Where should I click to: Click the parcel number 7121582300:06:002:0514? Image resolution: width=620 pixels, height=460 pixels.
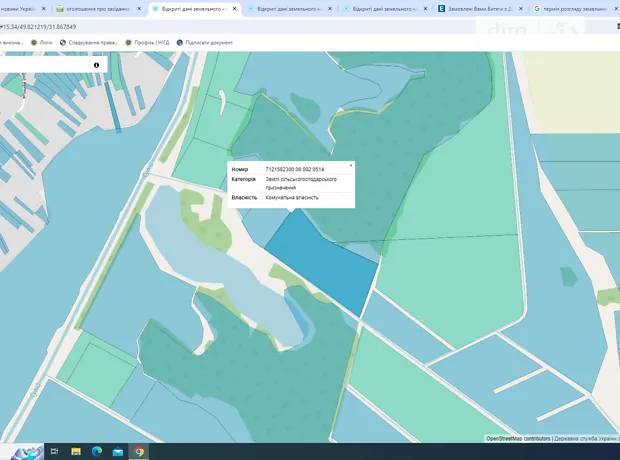pyautogui.click(x=294, y=169)
